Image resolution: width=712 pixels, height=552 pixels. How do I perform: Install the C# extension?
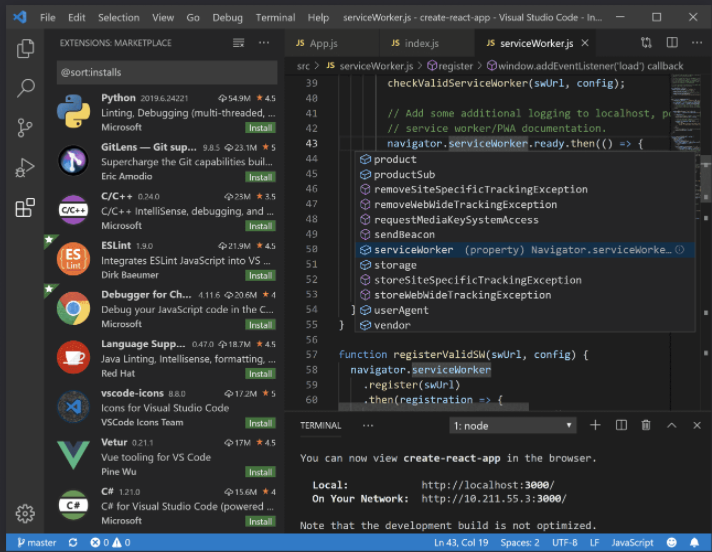tap(260, 522)
